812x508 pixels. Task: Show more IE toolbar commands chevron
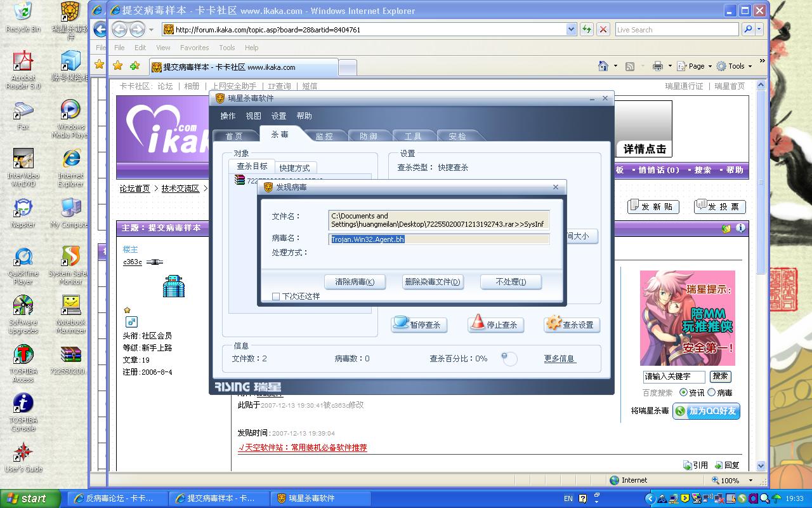[762, 62]
